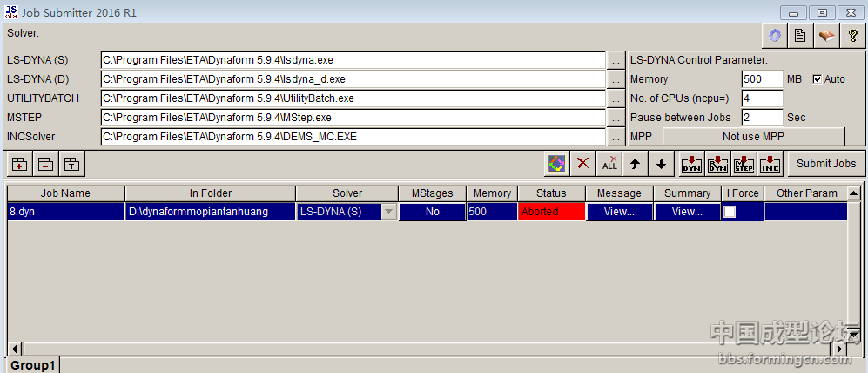Browse for the LS-DYNA (S) executable path

[616, 61]
